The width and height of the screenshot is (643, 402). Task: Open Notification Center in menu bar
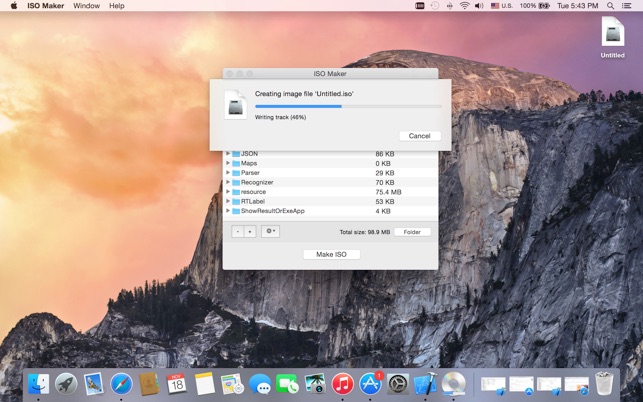click(x=626, y=6)
